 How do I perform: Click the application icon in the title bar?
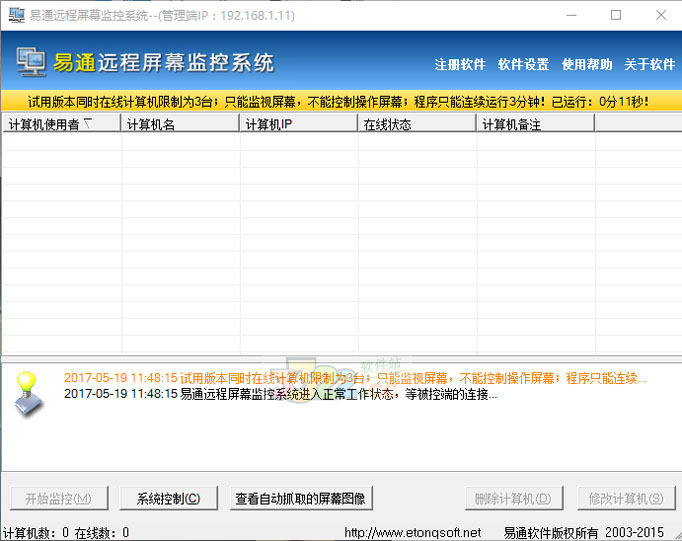[17, 15]
